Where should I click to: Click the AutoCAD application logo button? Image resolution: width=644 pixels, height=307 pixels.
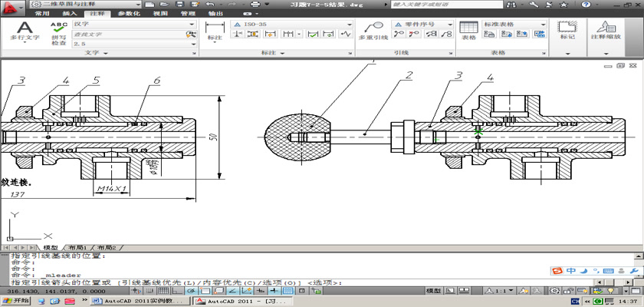10,7
